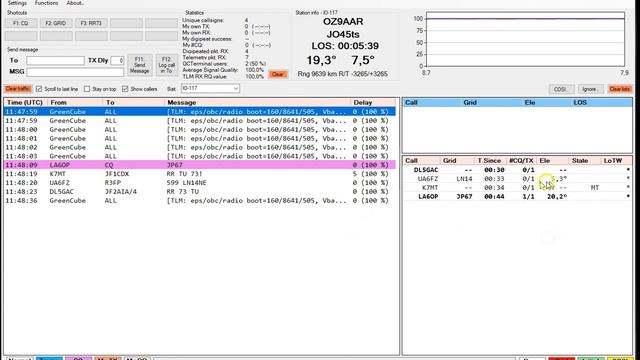Toggle the Scroll to last line checkbox
Image resolution: width=640 pixels, height=360 pixels.
click(39, 89)
